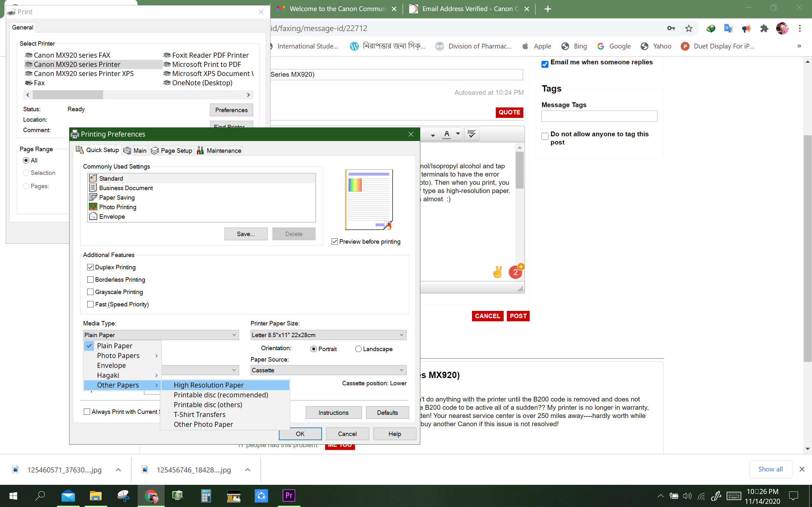Open the Printer Paper Size dropdown
Image resolution: width=812 pixels, height=507 pixels.
pos(328,335)
